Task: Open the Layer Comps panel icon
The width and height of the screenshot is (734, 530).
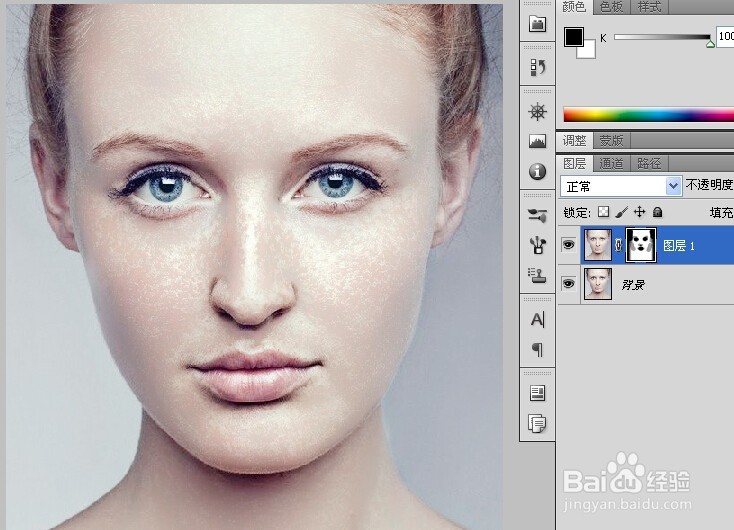Action: point(537,393)
